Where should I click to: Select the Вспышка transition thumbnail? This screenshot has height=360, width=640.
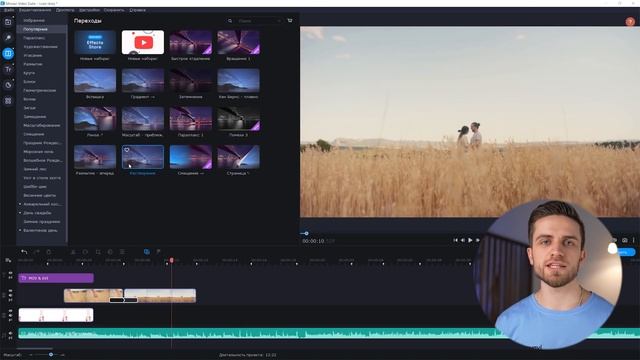click(x=95, y=80)
